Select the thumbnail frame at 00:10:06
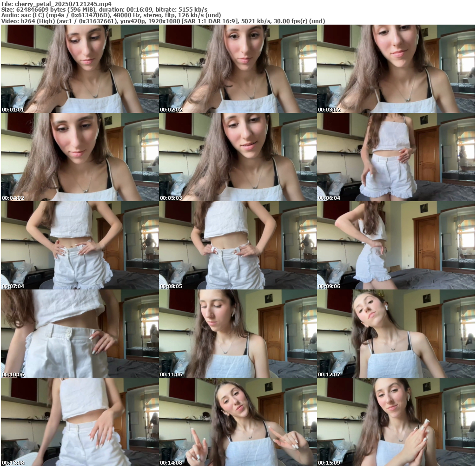Image resolution: width=476 pixels, height=466 pixels. (79, 334)
